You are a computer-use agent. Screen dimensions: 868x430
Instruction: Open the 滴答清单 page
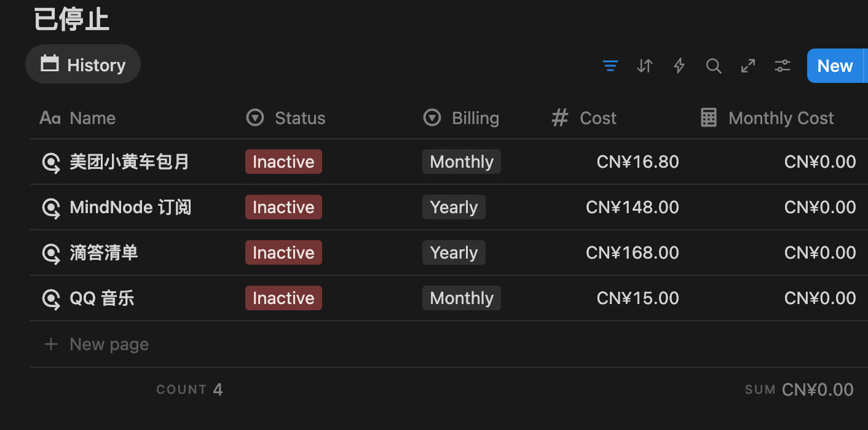coord(104,253)
